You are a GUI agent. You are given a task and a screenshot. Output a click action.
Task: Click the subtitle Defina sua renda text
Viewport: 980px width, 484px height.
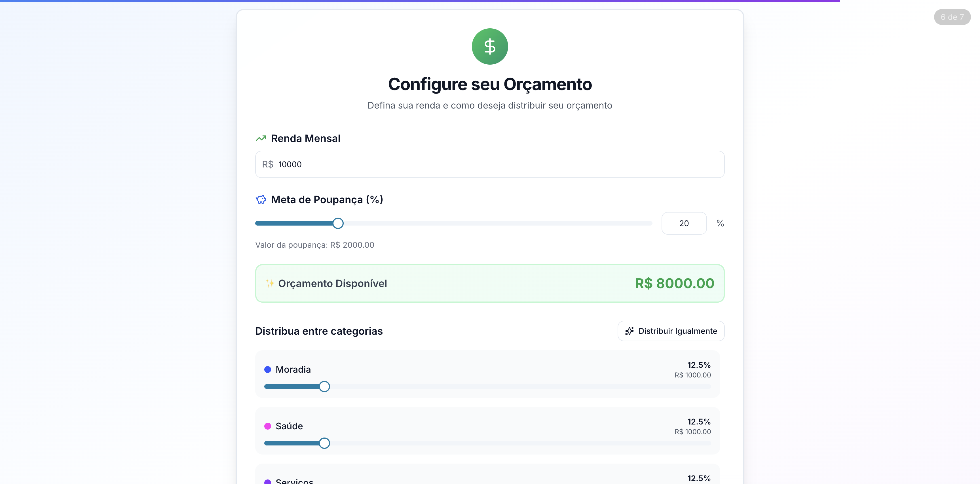tap(490, 105)
